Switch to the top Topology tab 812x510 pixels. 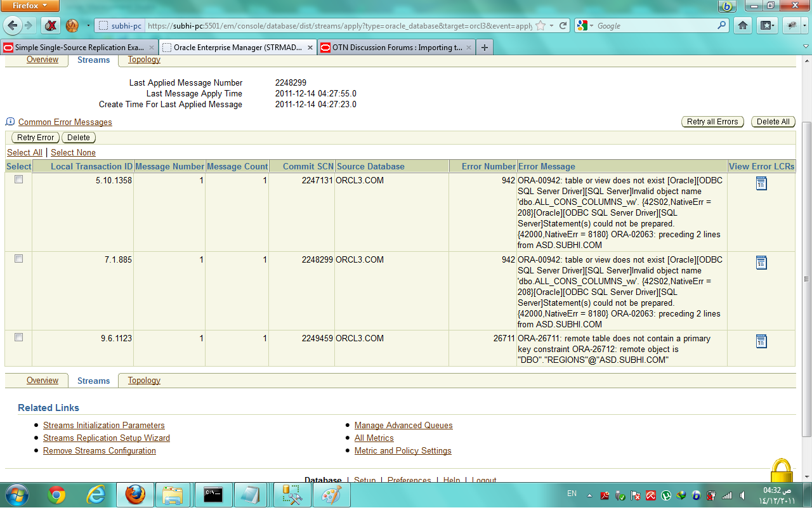tap(144, 60)
